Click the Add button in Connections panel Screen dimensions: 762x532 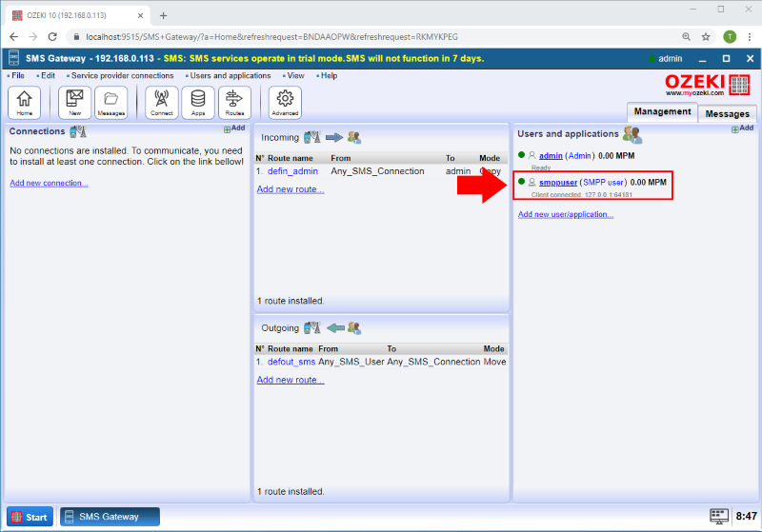[x=234, y=128]
